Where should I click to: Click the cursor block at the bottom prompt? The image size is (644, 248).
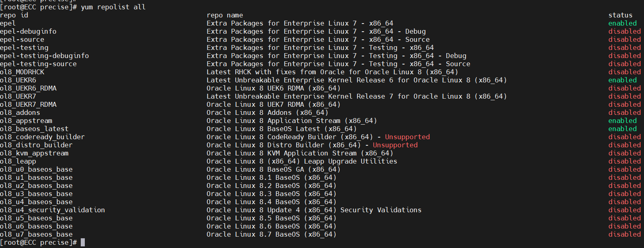pos(83,242)
